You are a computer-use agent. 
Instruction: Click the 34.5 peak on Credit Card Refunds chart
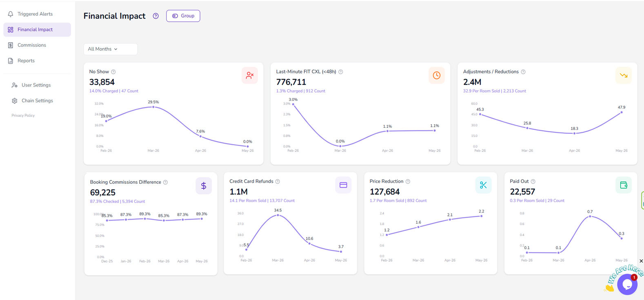pyautogui.click(x=278, y=215)
